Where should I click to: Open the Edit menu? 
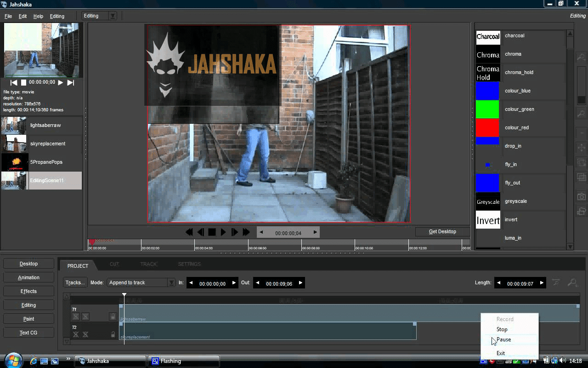[x=23, y=16]
